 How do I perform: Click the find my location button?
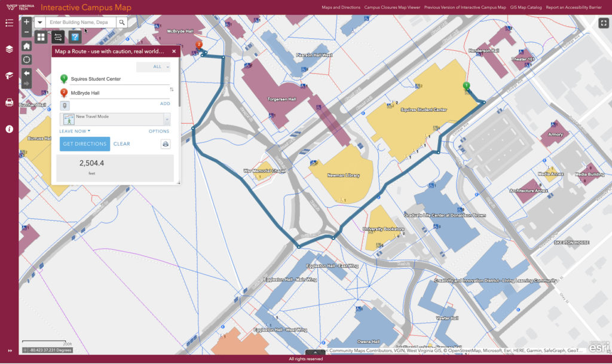(26, 59)
